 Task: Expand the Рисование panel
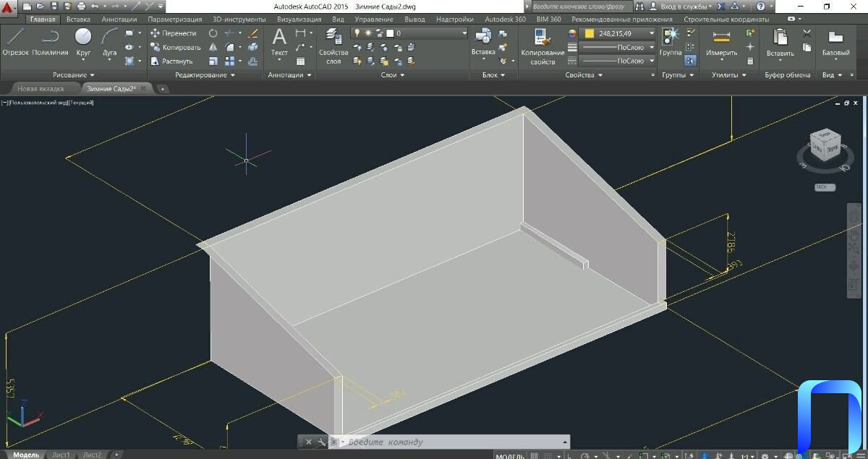pyautogui.click(x=74, y=75)
